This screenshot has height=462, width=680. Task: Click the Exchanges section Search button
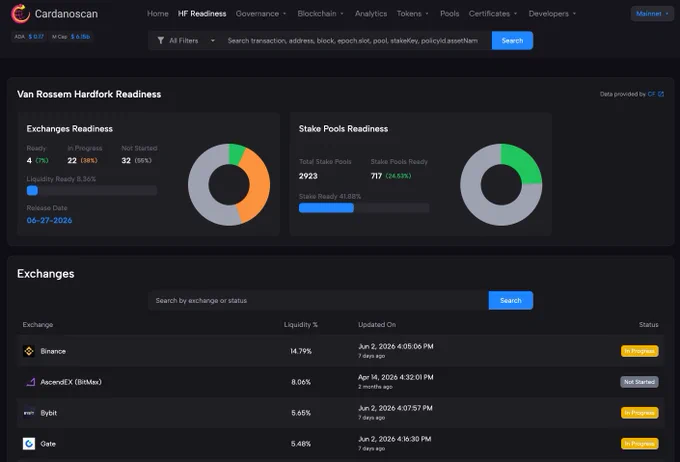[x=510, y=300]
